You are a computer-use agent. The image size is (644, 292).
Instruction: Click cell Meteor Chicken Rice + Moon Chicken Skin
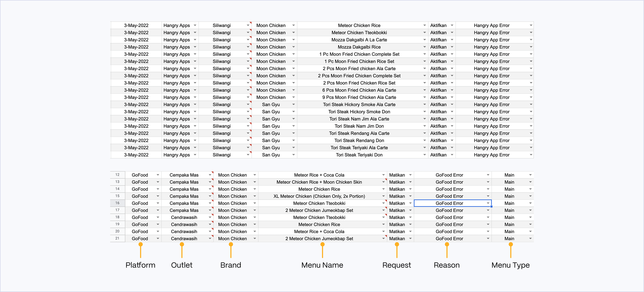(323, 182)
